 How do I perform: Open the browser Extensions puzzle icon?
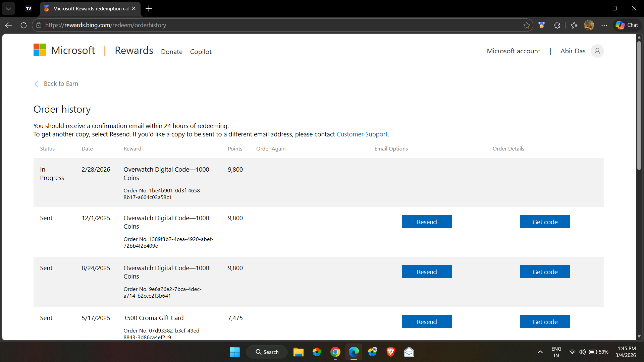(x=557, y=25)
